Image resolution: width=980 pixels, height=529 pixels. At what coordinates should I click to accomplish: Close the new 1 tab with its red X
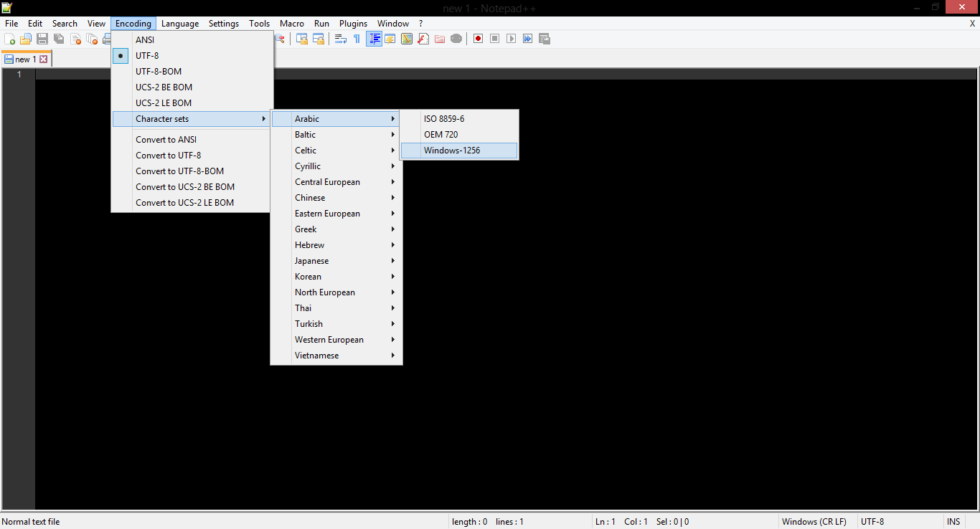[x=44, y=59]
